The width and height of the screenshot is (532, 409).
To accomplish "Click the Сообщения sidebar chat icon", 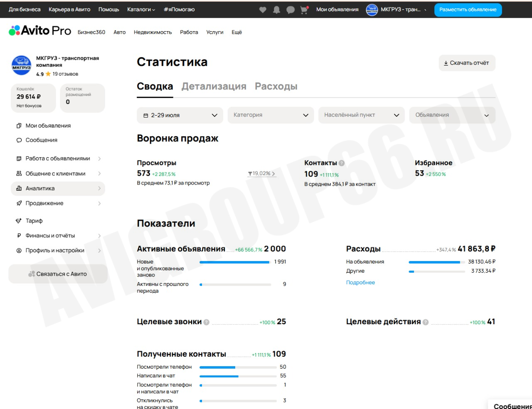I will (x=19, y=140).
